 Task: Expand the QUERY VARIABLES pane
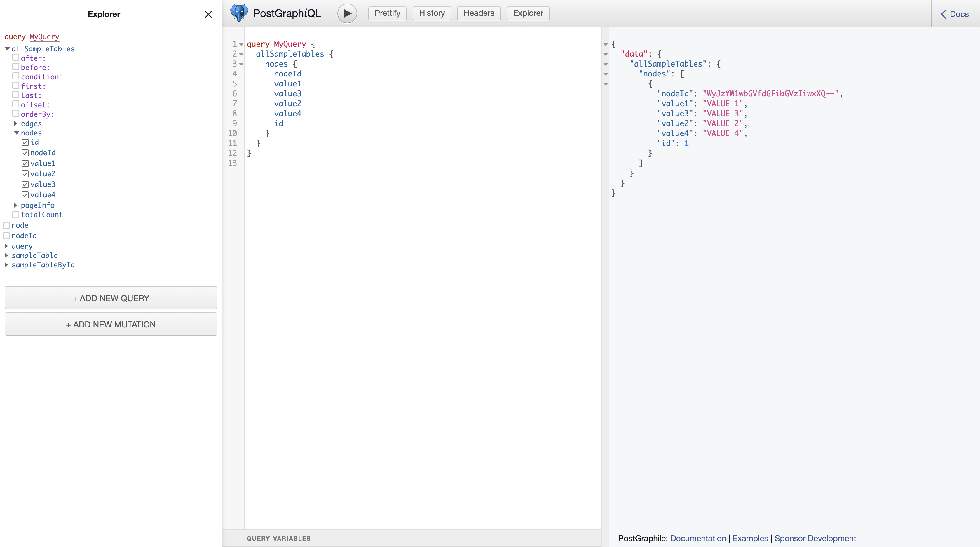278,538
